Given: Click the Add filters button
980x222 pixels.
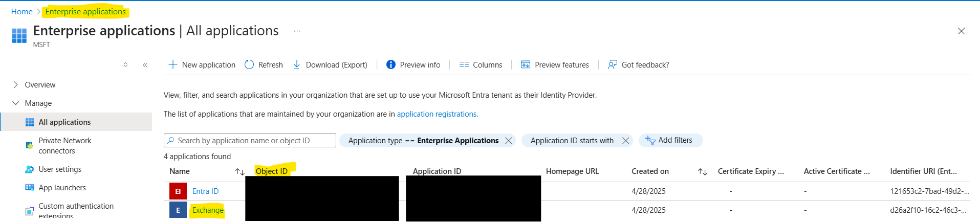Looking at the screenshot, I should tap(670, 140).
